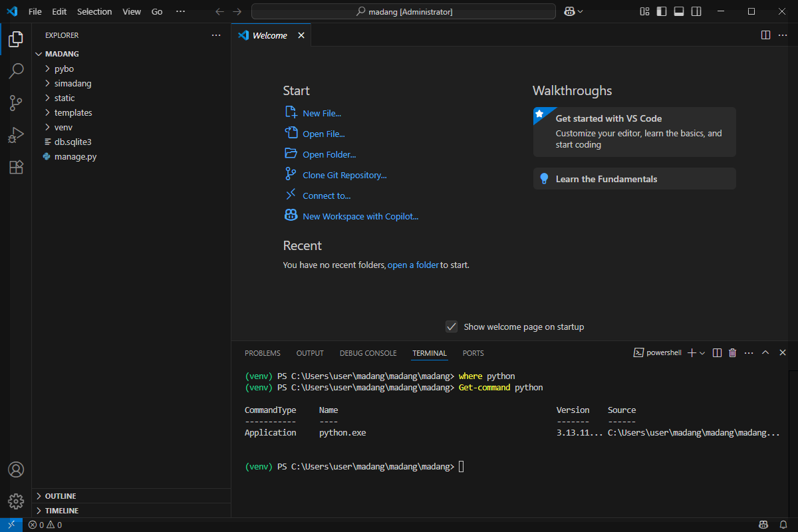Click the Open File... link

tap(324, 134)
